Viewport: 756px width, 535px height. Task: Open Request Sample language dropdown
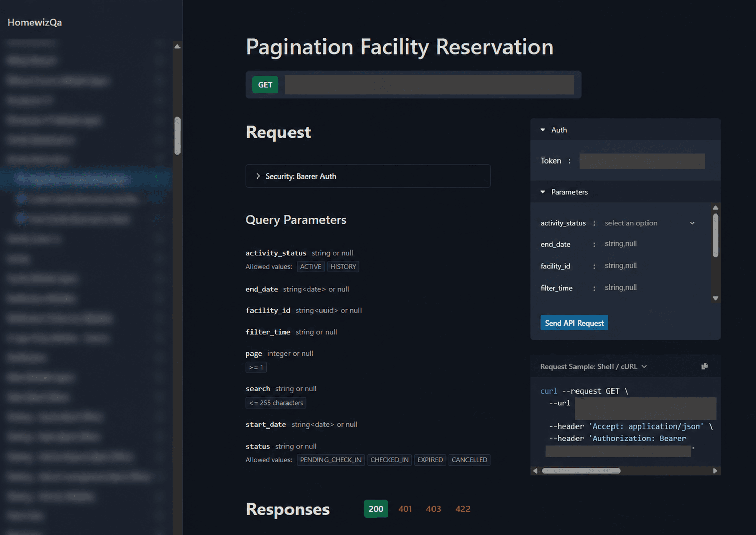click(x=593, y=366)
